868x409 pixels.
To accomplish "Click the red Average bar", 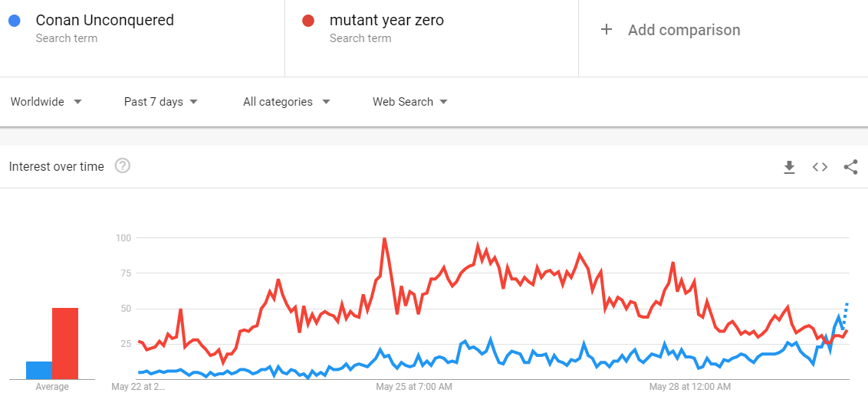I will 64,343.
